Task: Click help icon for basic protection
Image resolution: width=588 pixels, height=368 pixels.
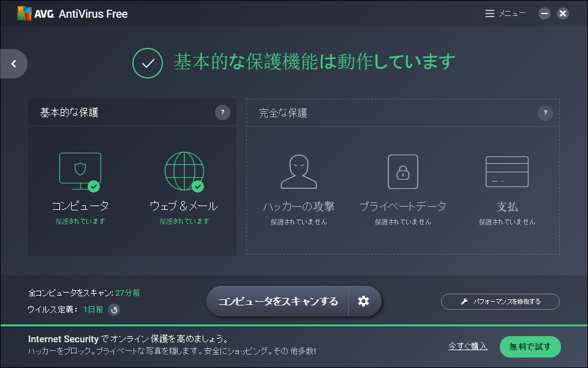Action: (222, 113)
